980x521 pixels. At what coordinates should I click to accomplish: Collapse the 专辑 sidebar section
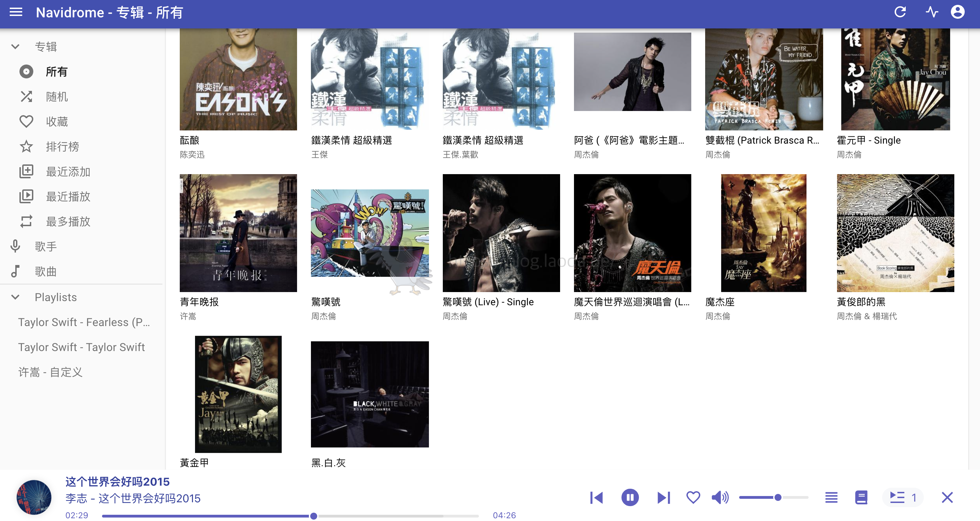(x=15, y=47)
